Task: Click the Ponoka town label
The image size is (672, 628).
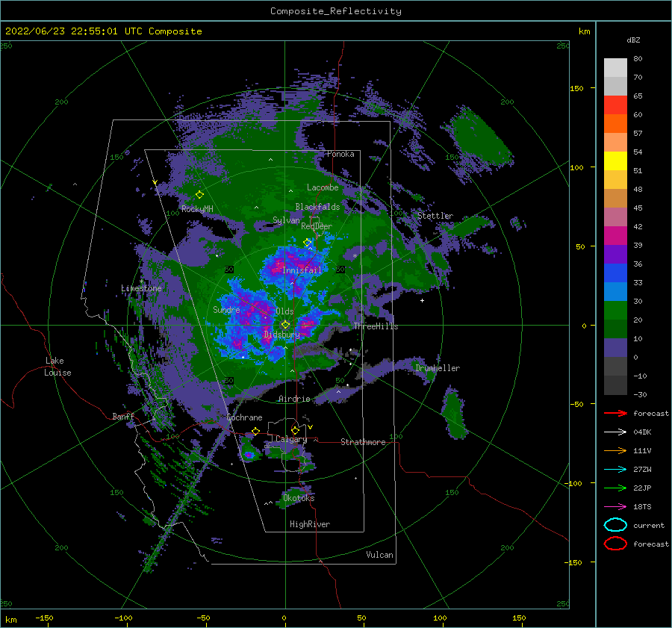Action: [x=340, y=154]
